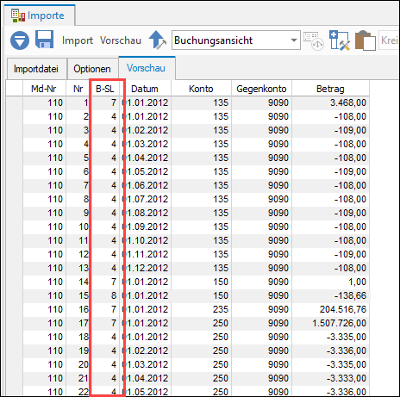The image size is (400, 397).
Task: Click the Nr column header
Action: pyautogui.click(x=78, y=89)
